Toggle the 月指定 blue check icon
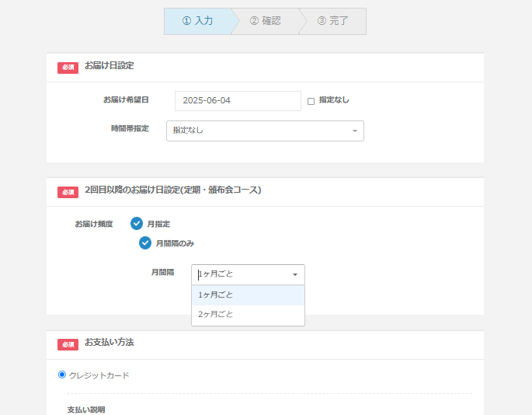Viewport: 532px width, 415px height. click(137, 224)
